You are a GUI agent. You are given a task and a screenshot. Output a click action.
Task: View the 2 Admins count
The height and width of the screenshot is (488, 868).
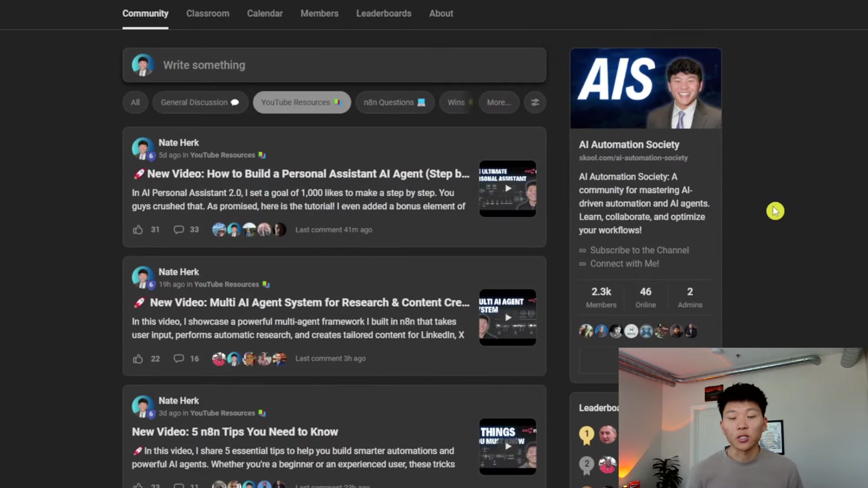pos(690,298)
